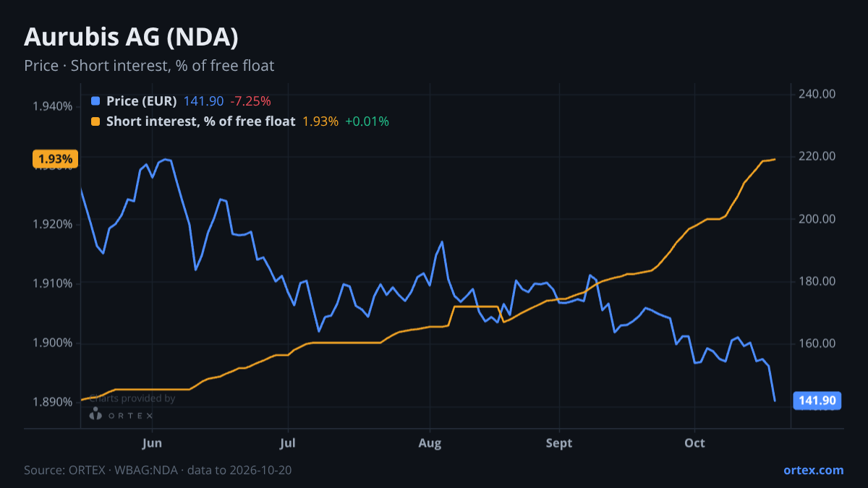Click the 200.00 right axis label
This screenshot has width=868, height=488.
click(x=817, y=219)
